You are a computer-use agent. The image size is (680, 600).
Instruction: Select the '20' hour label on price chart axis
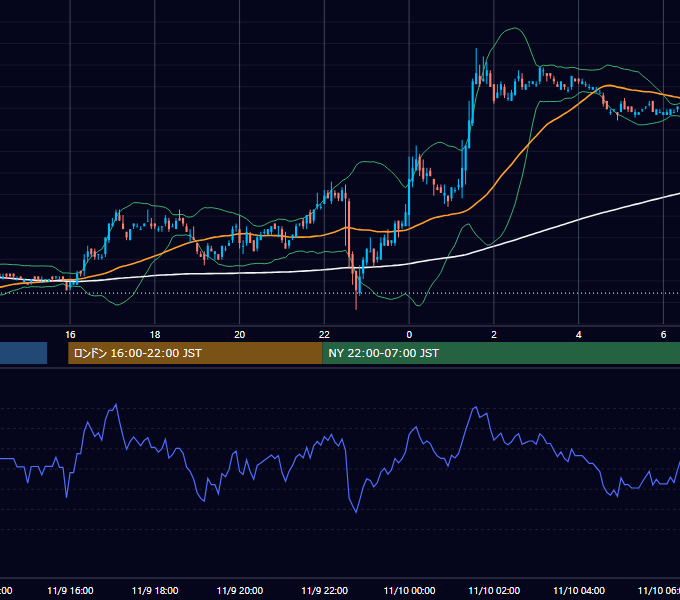coord(239,335)
